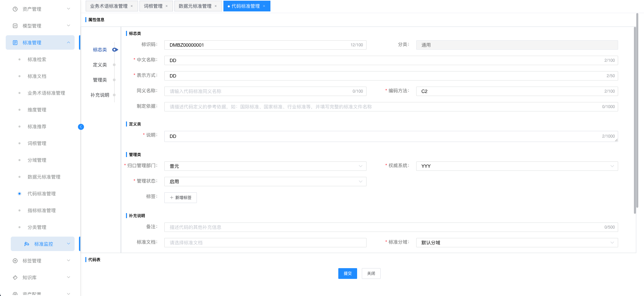Click the 备注 input field
The height and width of the screenshot is (296, 644).
(391, 227)
